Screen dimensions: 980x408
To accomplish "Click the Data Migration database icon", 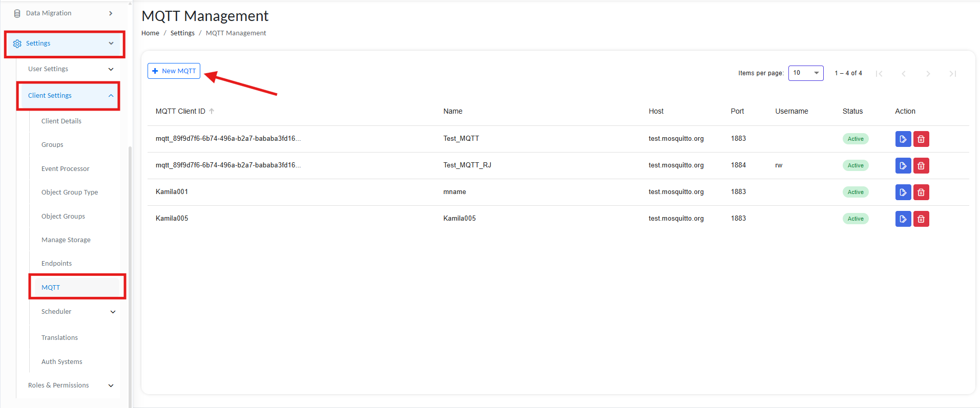I will click(x=17, y=13).
